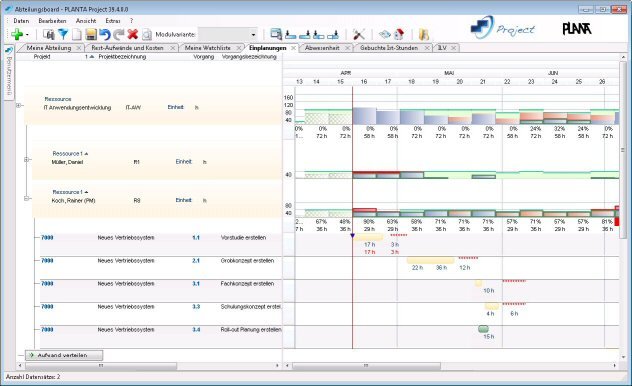
Task: Click Einheit link in Müller, Daniel row
Action: tap(183, 162)
